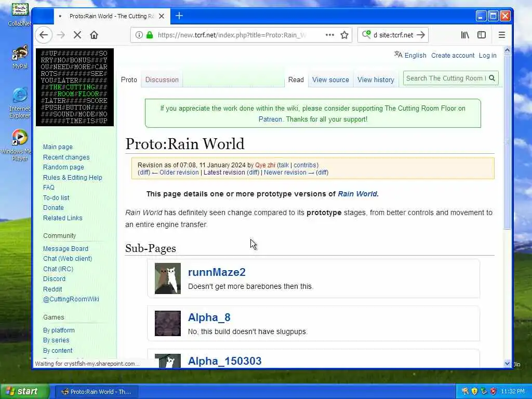The width and height of the screenshot is (532, 399).
Task: Open Windows Media Player desktop icon
Action: coord(19,145)
